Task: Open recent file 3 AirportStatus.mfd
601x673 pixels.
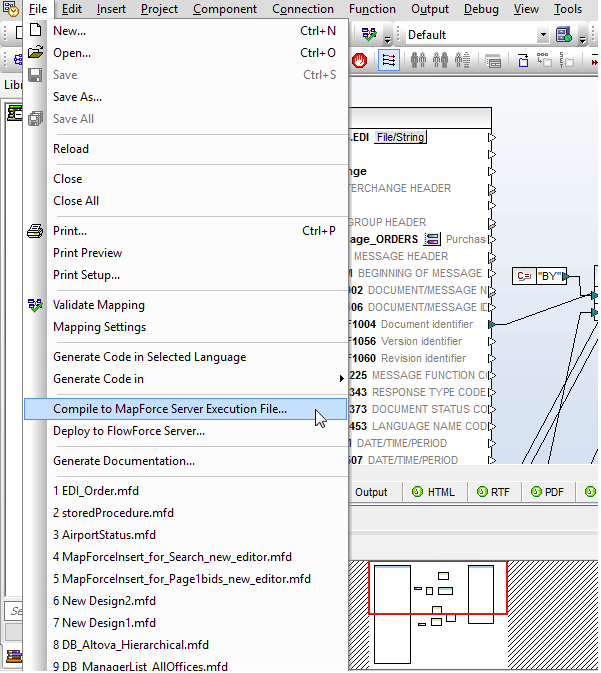Action: 185,535
